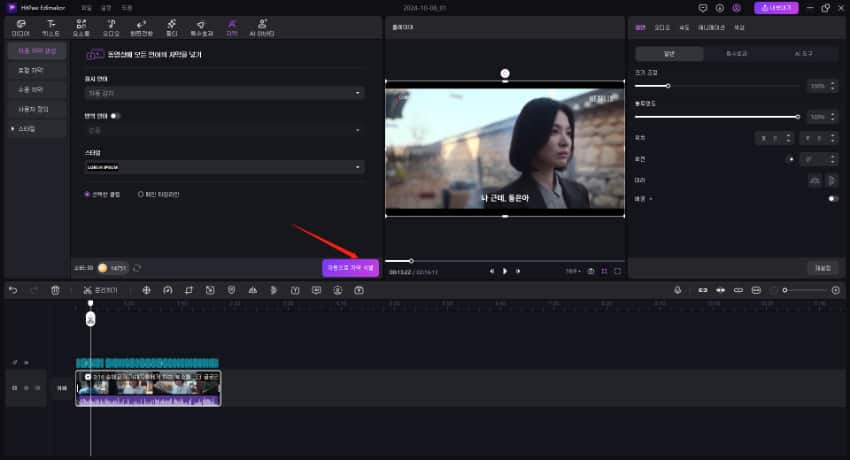Click the trash delete icon in timeline toolbar
Image resolution: width=850 pixels, height=460 pixels.
click(x=55, y=290)
